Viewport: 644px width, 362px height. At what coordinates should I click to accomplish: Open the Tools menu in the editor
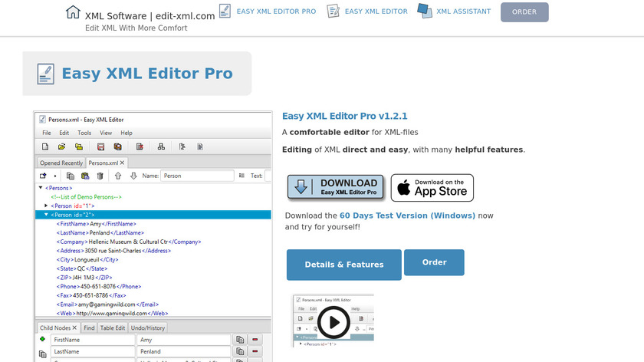coord(84,133)
